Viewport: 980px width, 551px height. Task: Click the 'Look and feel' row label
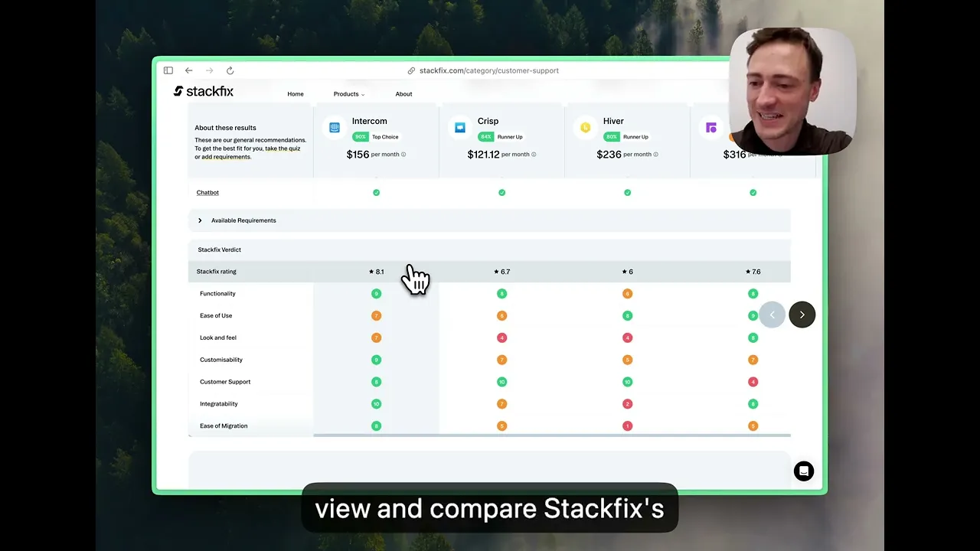point(217,337)
